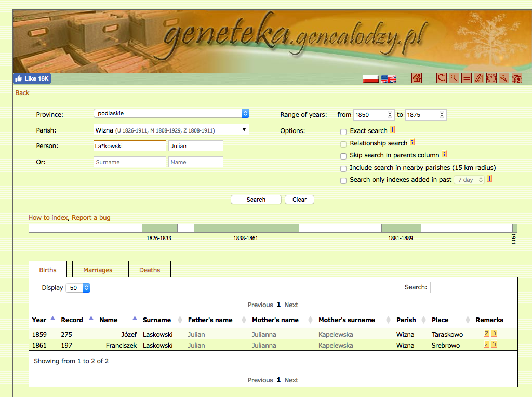The image size is (532, 397).
Task: Check Include search in nearby parishes
Action: tap(343, 168)
